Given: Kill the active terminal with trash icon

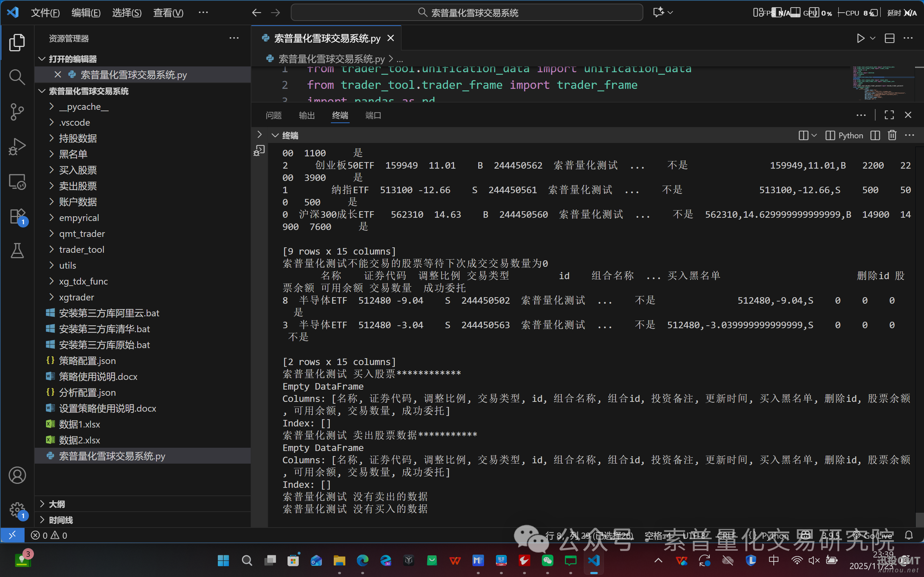Looking at the screenshot, I should click(892, 135).
